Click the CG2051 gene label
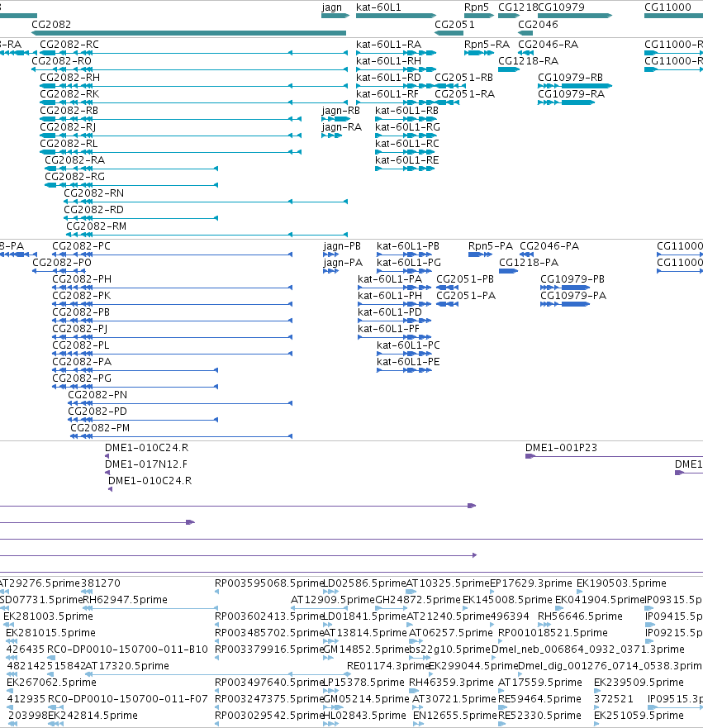 point(454,25)
